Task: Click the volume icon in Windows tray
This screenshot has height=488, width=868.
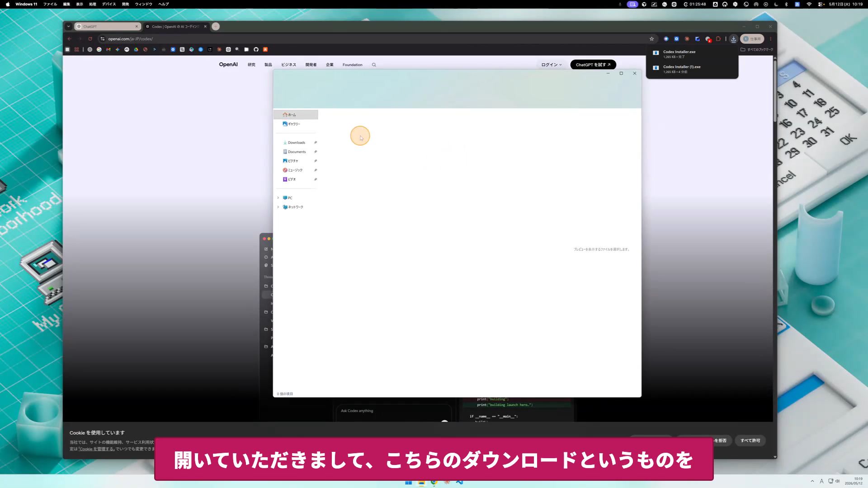Action: pos(838,481)
